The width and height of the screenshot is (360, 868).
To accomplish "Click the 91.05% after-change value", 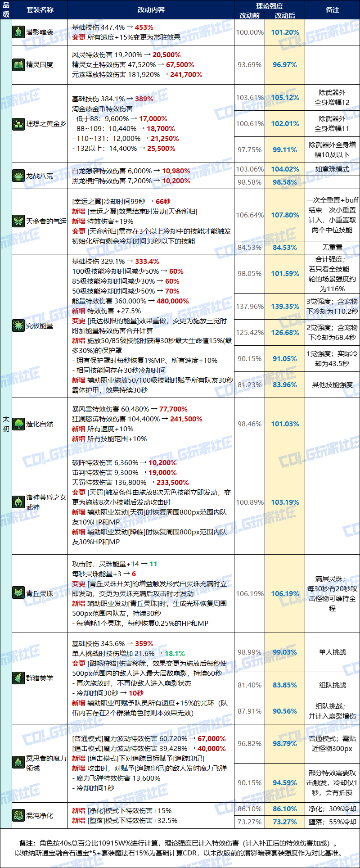I will 285,358.
